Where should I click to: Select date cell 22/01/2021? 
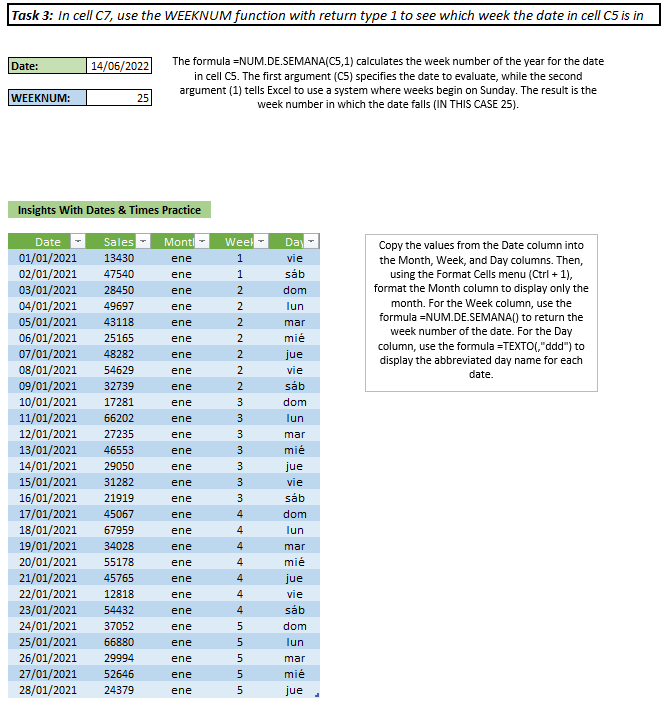(x=47, y=594)
